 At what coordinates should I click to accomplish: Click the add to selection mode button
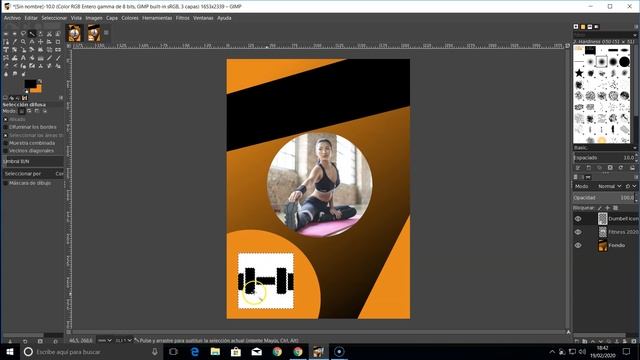[29, 111]
